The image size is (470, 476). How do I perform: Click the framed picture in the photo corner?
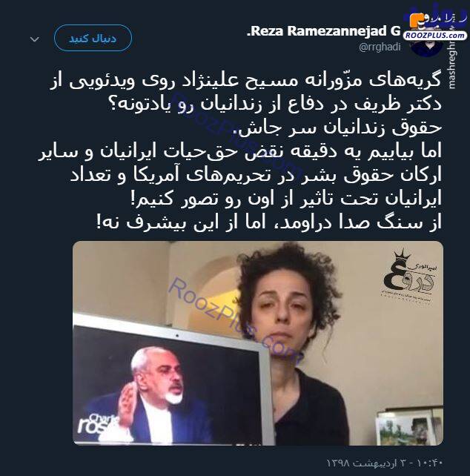coord(408,428)
